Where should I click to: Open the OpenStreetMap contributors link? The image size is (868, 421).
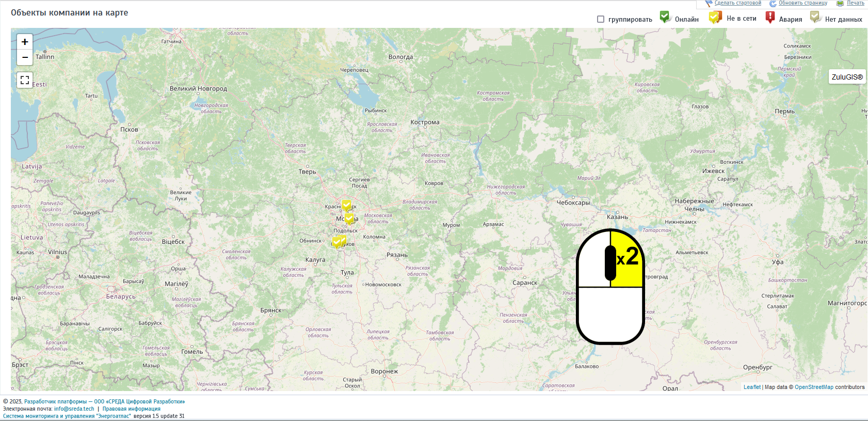coord(814,387)
